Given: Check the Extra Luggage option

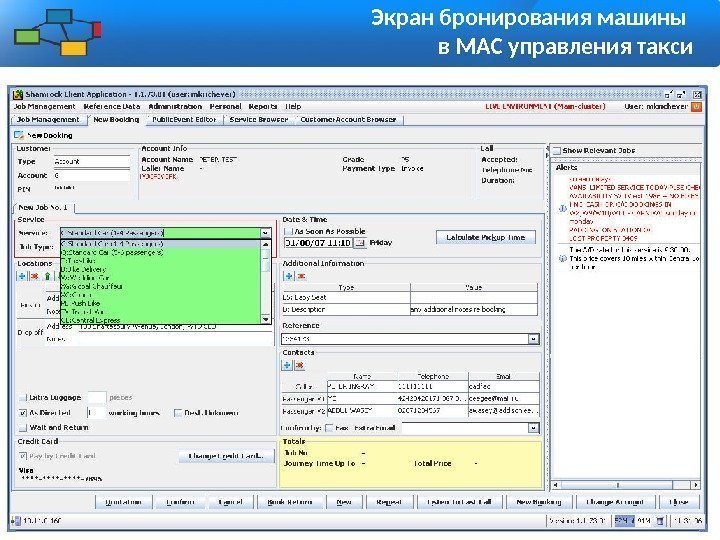Looking at the screenshot, I should [22, 397].
